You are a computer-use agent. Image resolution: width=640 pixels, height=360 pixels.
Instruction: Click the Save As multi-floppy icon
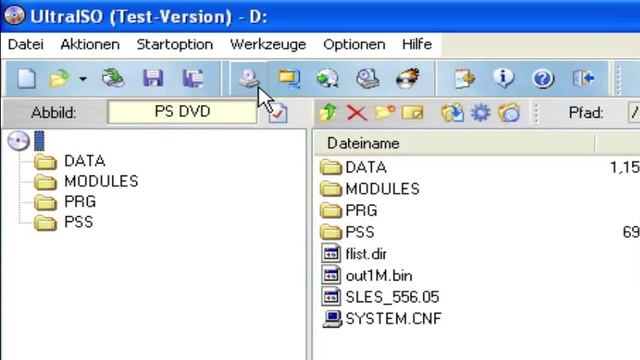(193, 78)
